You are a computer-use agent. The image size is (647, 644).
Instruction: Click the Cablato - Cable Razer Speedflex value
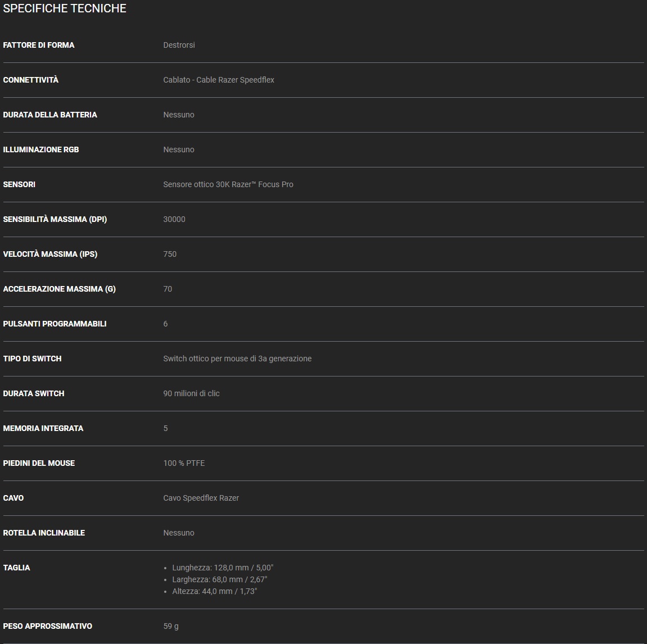pos(219,80)
